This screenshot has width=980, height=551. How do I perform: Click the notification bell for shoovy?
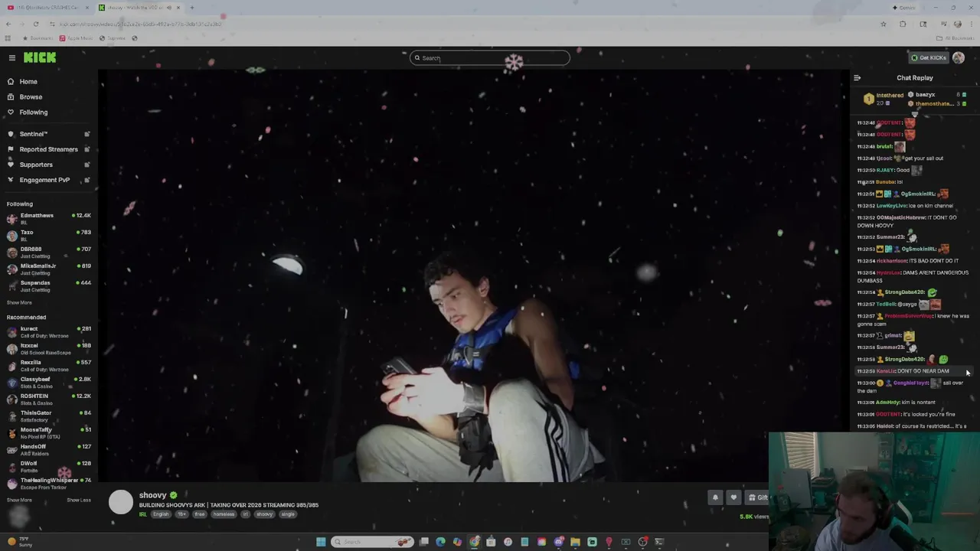pyautogui.click(x=715, y=497)
